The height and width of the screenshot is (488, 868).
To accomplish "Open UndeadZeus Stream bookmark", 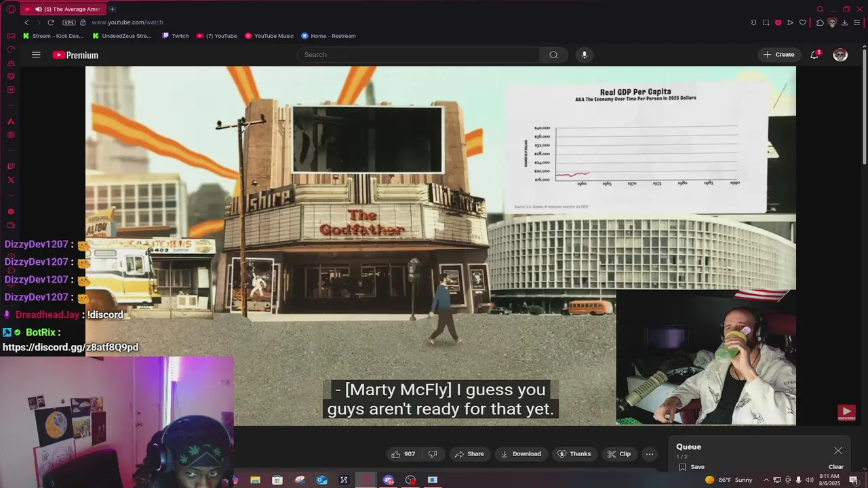I will click(123, 36).
